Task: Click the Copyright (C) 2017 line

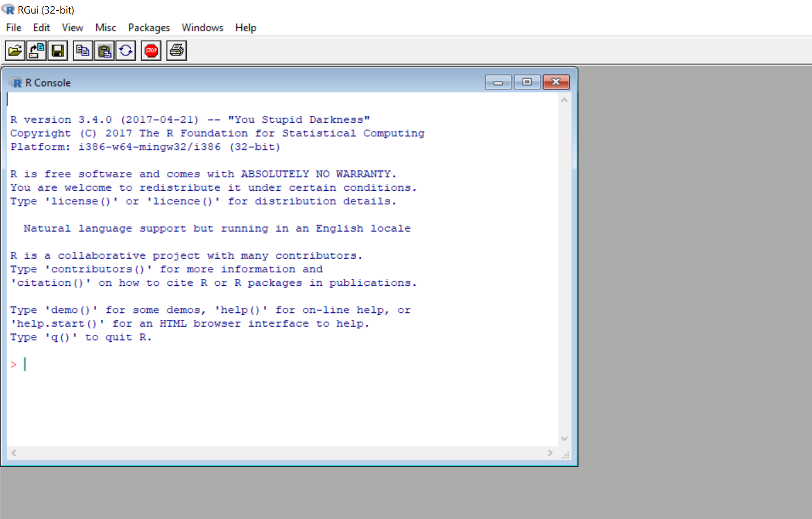Action: pos(217,134)
